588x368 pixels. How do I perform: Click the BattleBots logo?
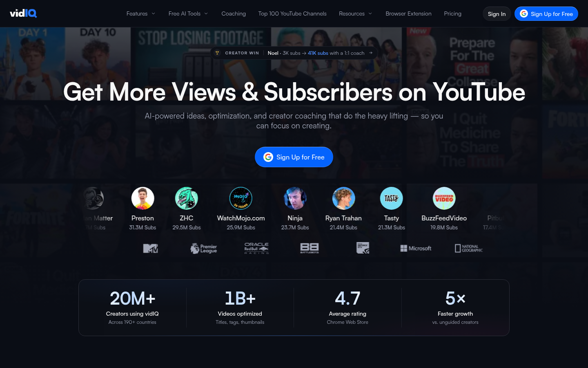point(310,248)
